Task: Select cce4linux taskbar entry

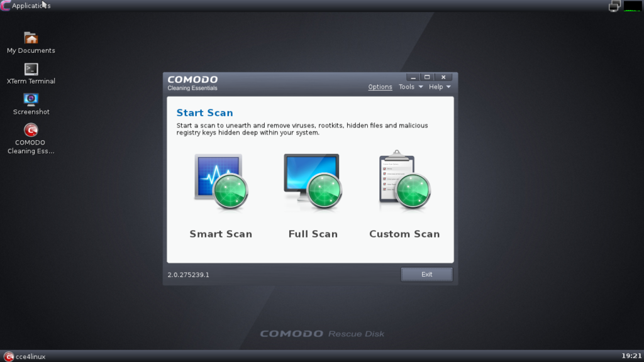Action: 25,356
